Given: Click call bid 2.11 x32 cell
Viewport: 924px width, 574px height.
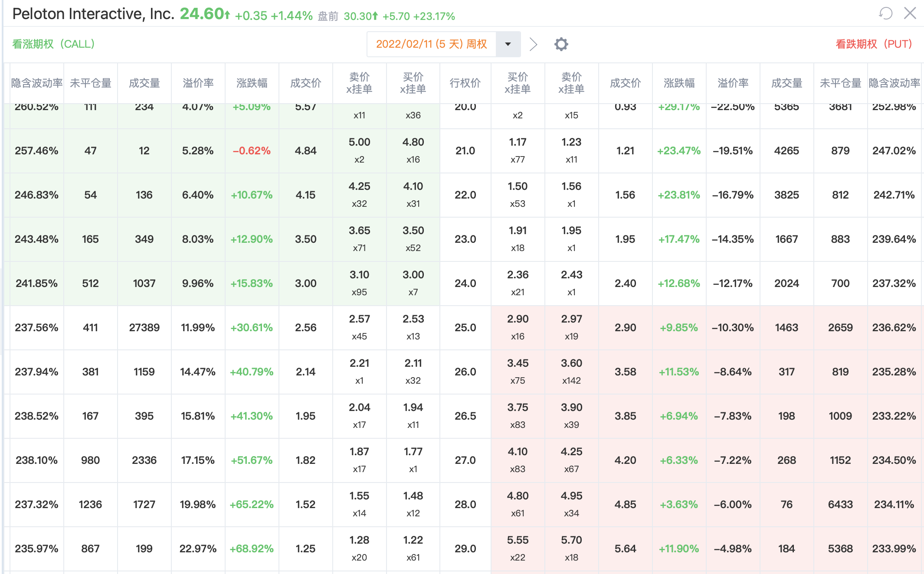Looking at the screenshot, I should pyautogui.click(x=413, y=372).
